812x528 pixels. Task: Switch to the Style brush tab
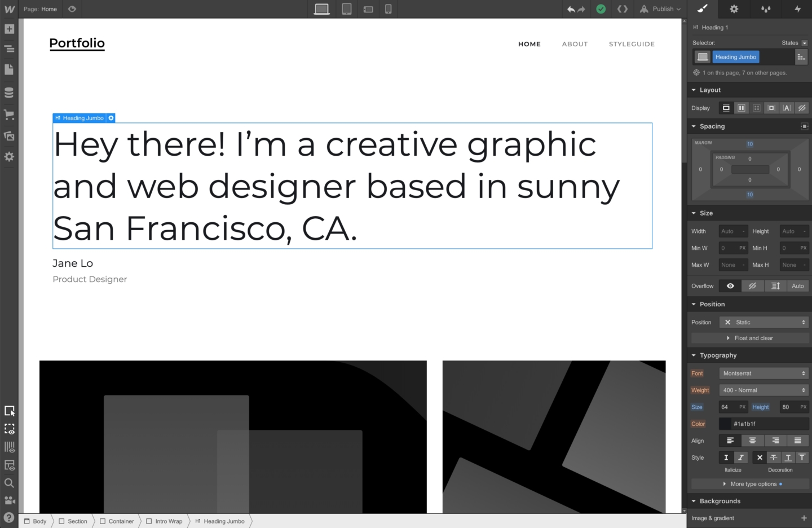pyautogui.click(x=703, y=9)
